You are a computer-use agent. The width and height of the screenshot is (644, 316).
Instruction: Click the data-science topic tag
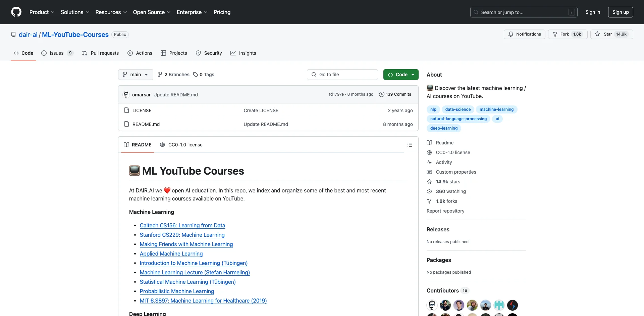[458, 109]
